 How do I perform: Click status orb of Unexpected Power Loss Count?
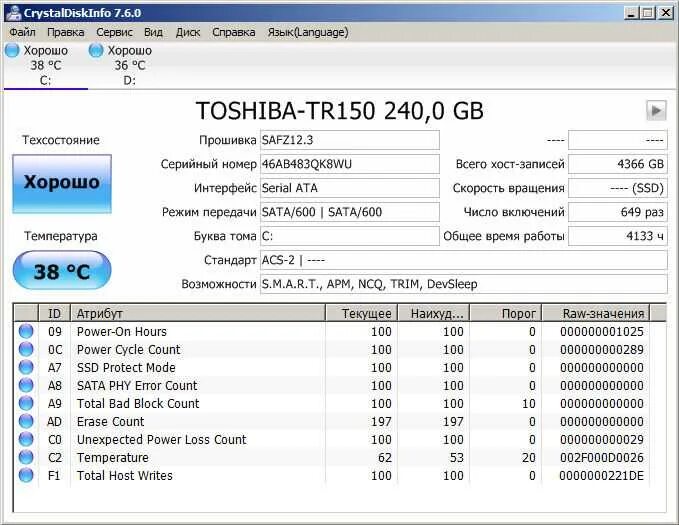click(x=26, y=439)
